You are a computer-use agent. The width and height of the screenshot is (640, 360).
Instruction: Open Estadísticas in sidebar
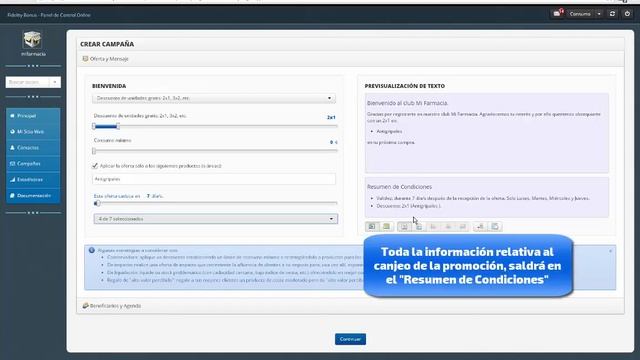pyautogui.click(x=33, y=180)
